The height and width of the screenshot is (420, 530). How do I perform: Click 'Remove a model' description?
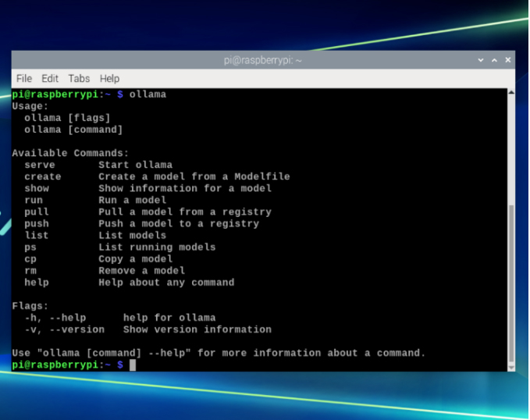click(x=141, y=271)
